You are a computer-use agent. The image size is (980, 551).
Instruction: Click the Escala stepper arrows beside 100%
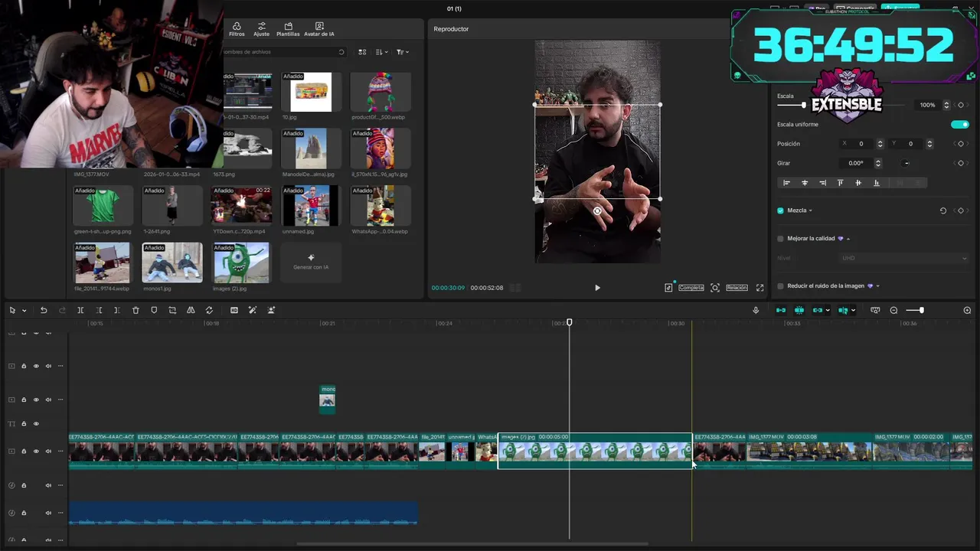[946, 105]
